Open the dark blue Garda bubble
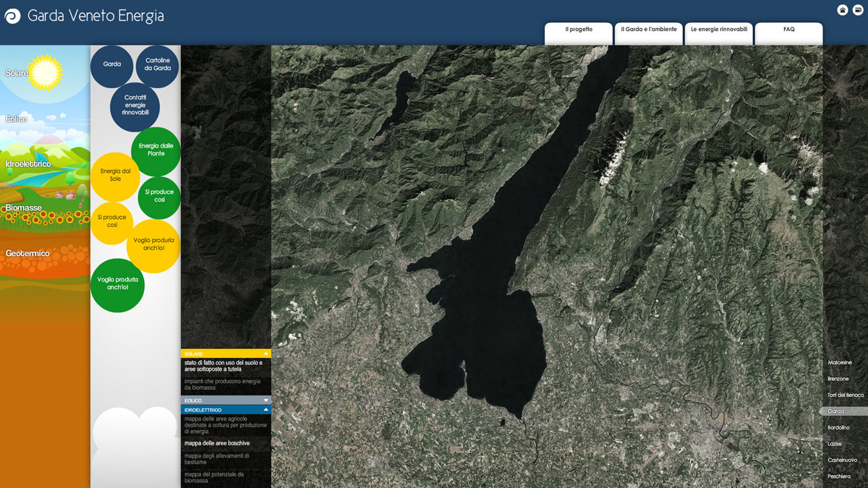 tap(112, 64)
